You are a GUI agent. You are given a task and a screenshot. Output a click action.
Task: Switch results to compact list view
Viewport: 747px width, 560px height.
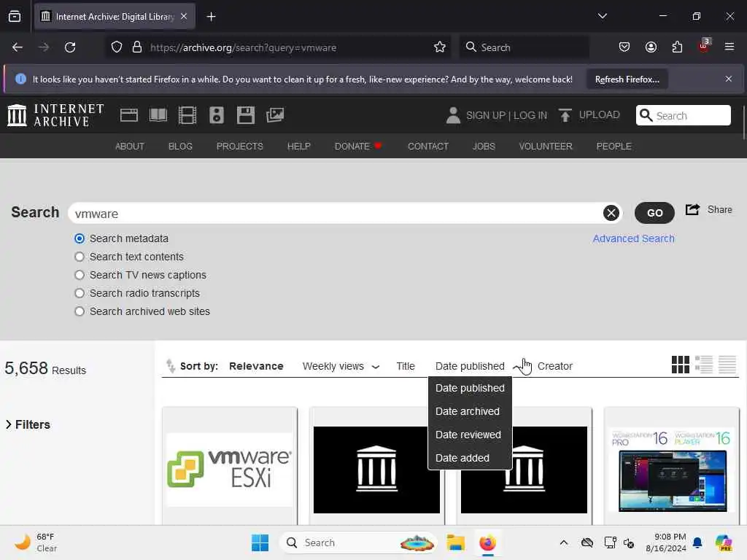tap(727, 365)
